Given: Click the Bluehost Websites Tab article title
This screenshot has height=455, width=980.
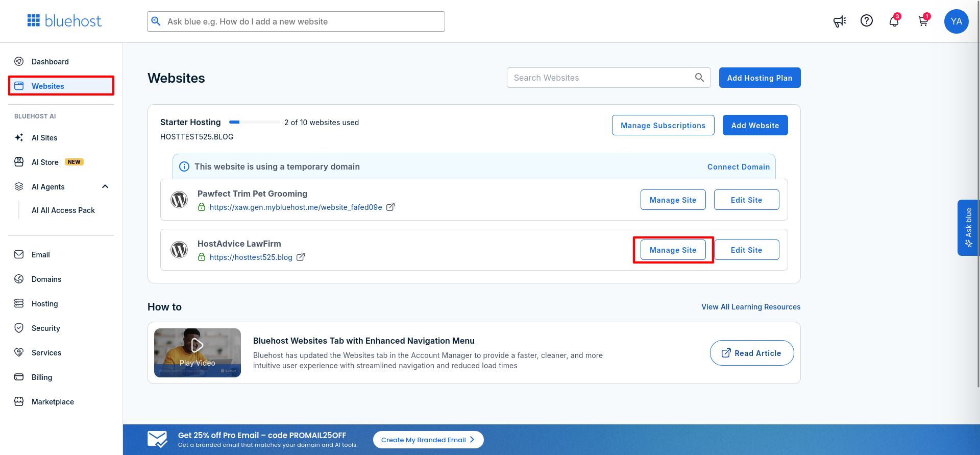Looking at the screenshot, I should [x=363, y=341].
